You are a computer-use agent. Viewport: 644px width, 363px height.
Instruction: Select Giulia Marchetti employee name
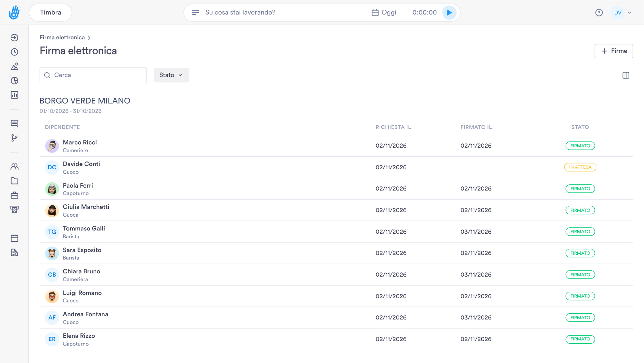point(86,207)
